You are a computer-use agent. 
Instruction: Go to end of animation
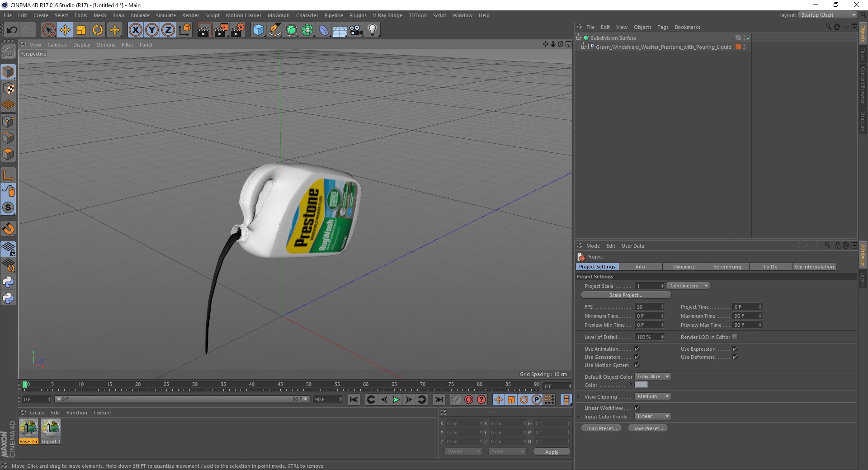tap(439, 399)
